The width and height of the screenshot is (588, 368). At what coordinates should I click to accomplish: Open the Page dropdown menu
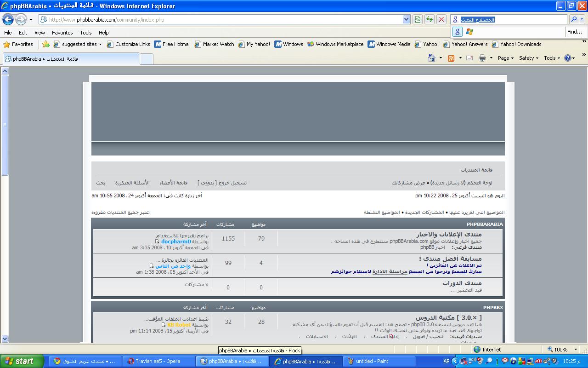(505, 58)
